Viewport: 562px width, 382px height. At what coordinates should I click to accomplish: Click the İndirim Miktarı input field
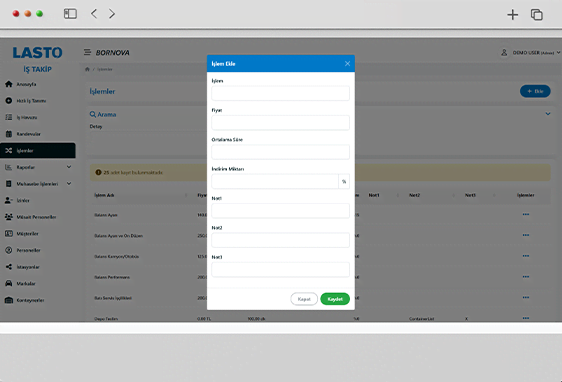coord(275,181)
